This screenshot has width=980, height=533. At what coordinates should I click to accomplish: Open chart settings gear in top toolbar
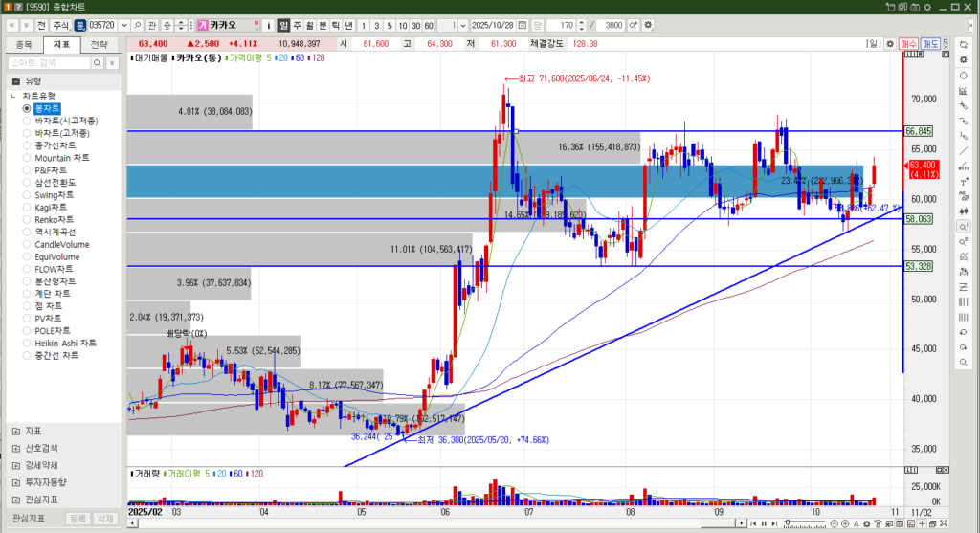click(x=650, y=25)
